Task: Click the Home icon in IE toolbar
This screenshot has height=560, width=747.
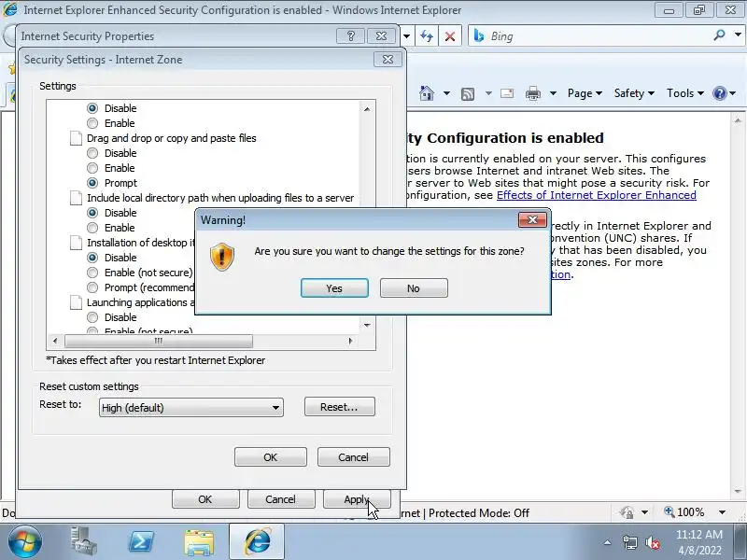Action: coord(427,93)
